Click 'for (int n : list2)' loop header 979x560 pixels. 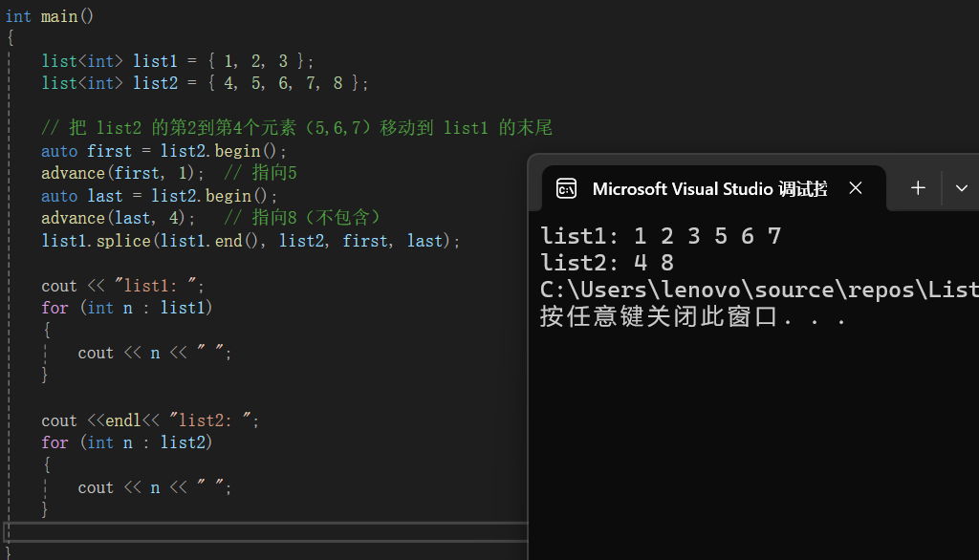[x=127, y=442]
